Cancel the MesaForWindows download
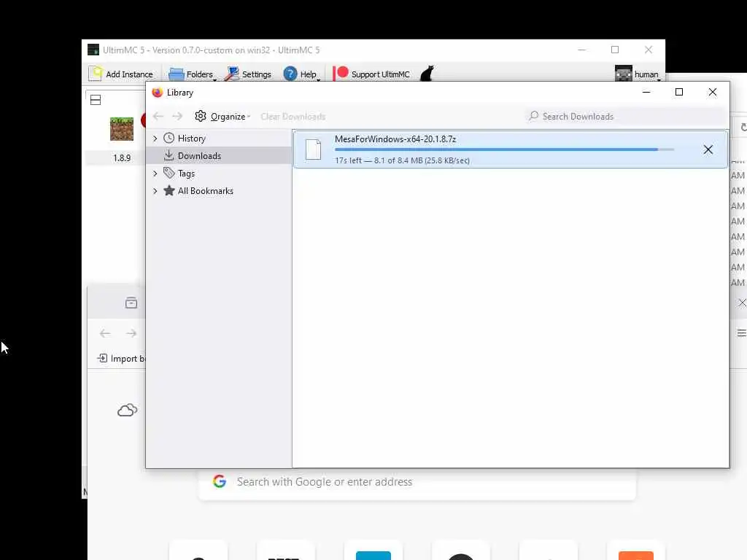 [708, 149]
